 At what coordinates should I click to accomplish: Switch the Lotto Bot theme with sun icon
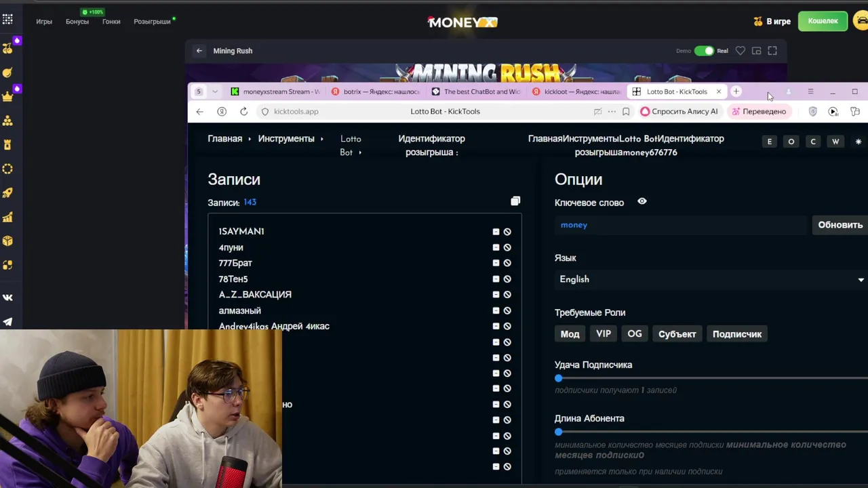pyautogui.click(x=858, y=142)
